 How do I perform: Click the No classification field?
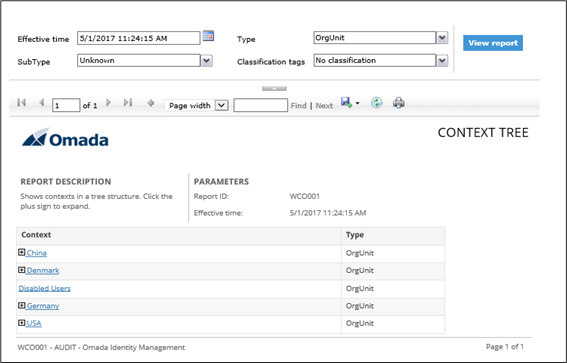375,60
